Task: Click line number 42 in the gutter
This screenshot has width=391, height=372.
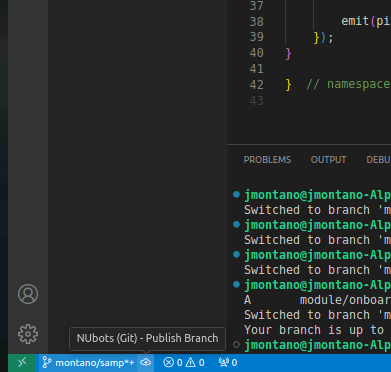Action: (256, 85)
